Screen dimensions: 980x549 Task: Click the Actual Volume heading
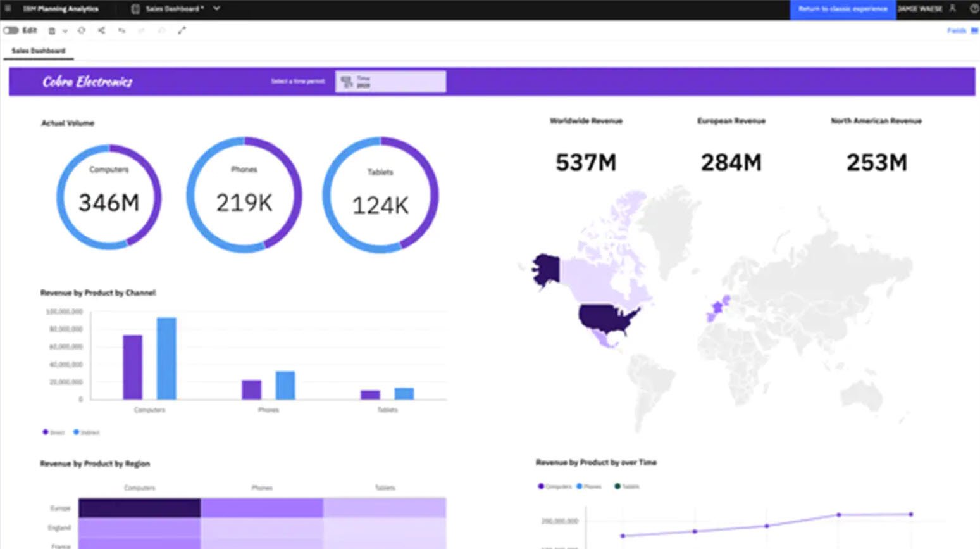68,123
